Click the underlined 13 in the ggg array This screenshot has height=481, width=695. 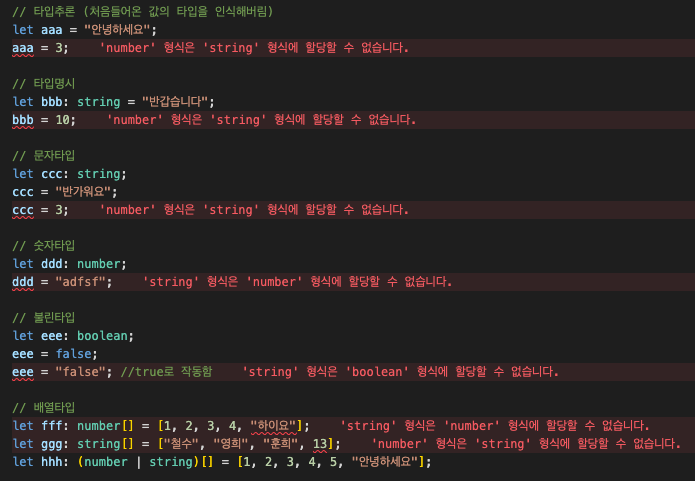pos(320,444)
